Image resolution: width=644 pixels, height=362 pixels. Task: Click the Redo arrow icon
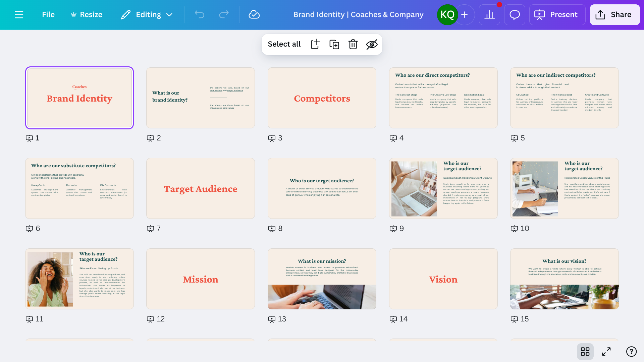pyautogui.click(x=224, y=14)
